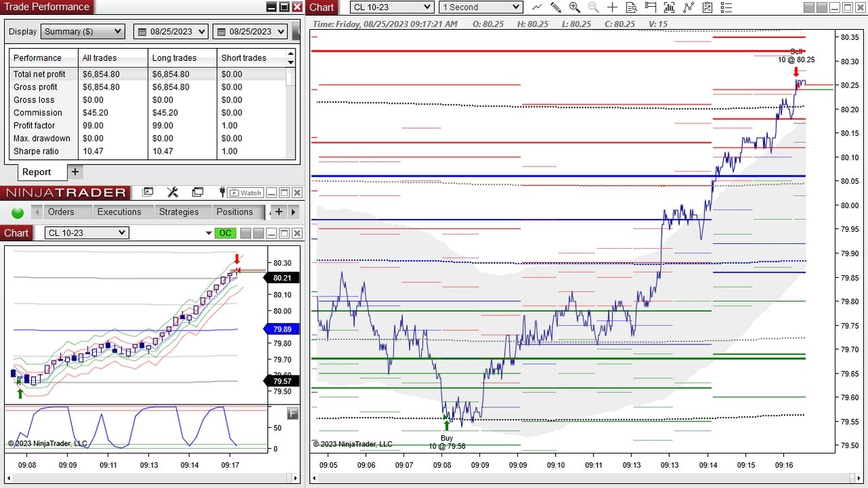Maximize the Trade Performance window

pyautogui.click(x=284, y=7)
